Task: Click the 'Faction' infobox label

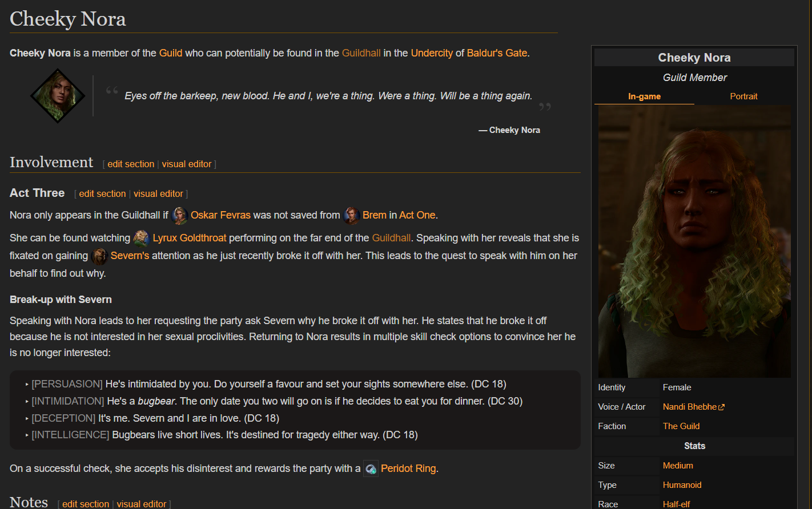Action: [612, 426]
